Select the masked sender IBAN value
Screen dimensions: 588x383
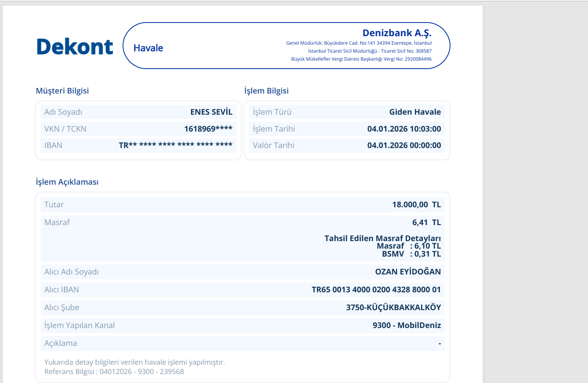176,145
